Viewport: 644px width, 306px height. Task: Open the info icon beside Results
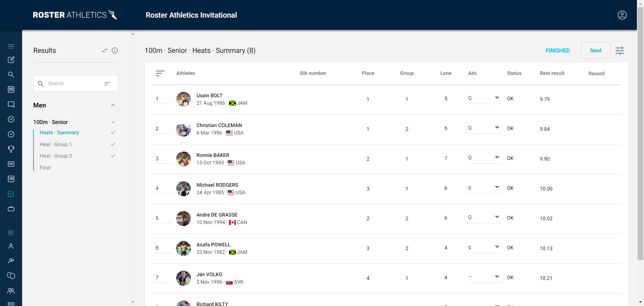point(115,50)
